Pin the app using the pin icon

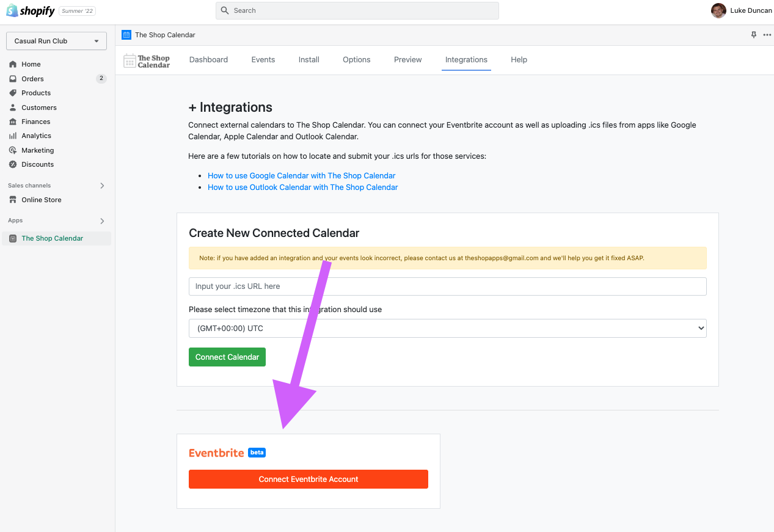754,35
